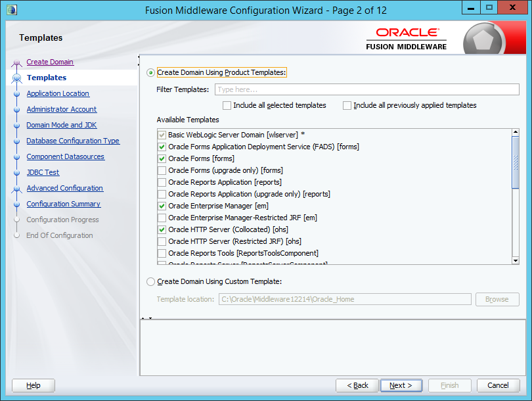Viewport: 532px width, 401px height.
Task: Go to JDBC Test step
Action: (x=43, y=172)
